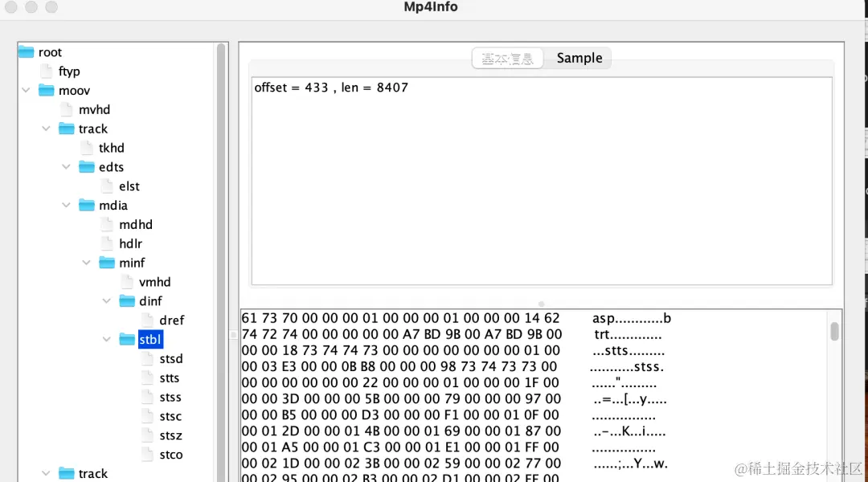This screenshot has height=482, width=868.
Task: Select the vmhd tree label
Action: 155,282
